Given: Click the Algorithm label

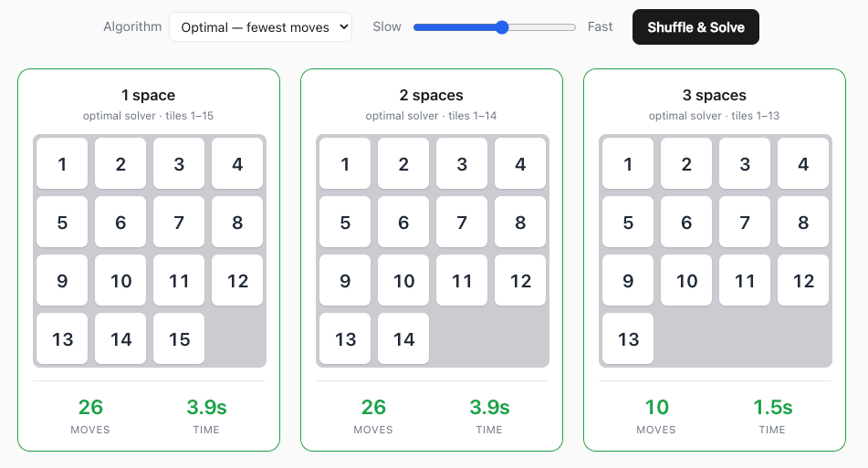Looking at the screenshot, I should point(132,26).
